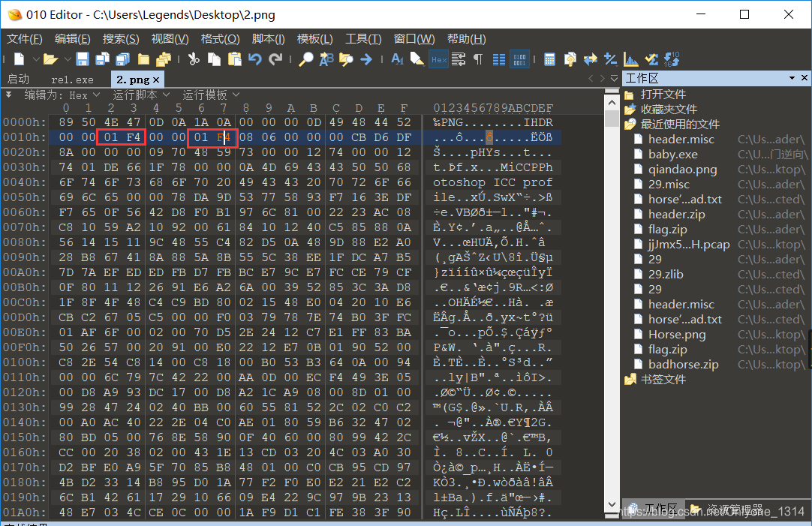Open the checksum tool icon
Image resolution: width=812 pixels, height=526 pixels.
[651, 59]
